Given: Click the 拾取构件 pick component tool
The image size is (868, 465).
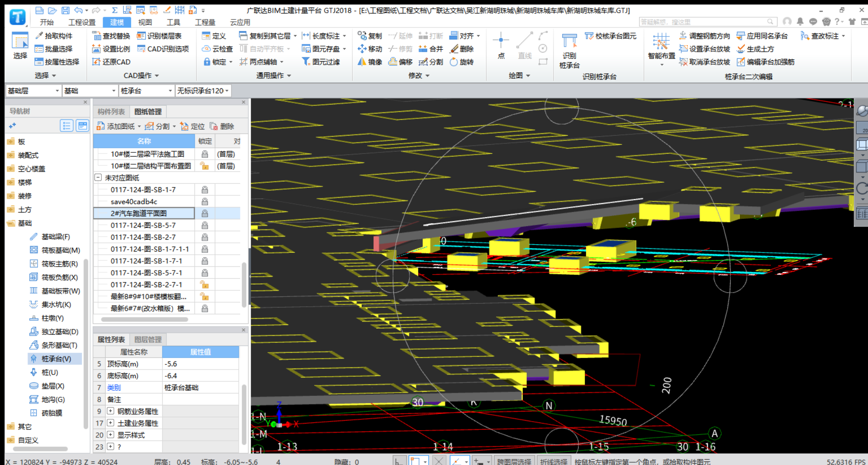Looking at the screenshot, I should [53, 36].
